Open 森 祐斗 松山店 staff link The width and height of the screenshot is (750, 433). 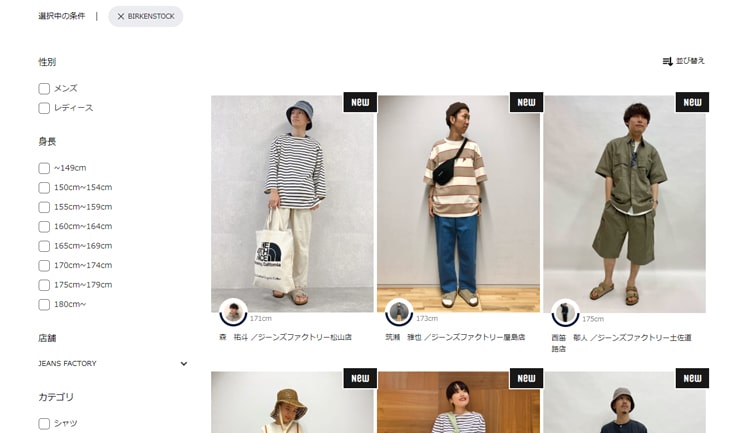coord(286,337)
